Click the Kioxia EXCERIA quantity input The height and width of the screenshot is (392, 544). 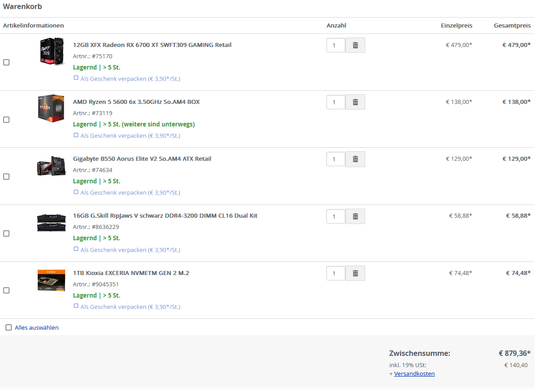[x=335, y=273]
